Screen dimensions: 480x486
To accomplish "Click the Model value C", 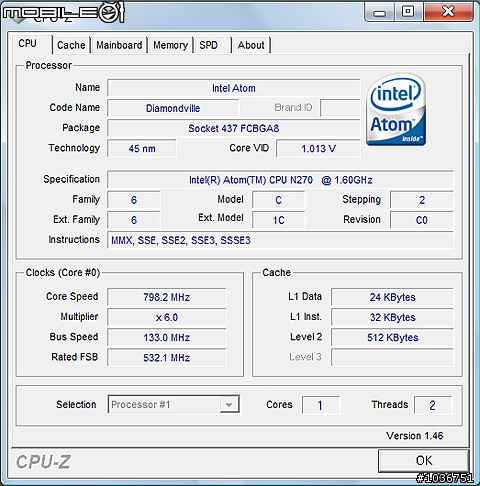I will pos(279,200).
